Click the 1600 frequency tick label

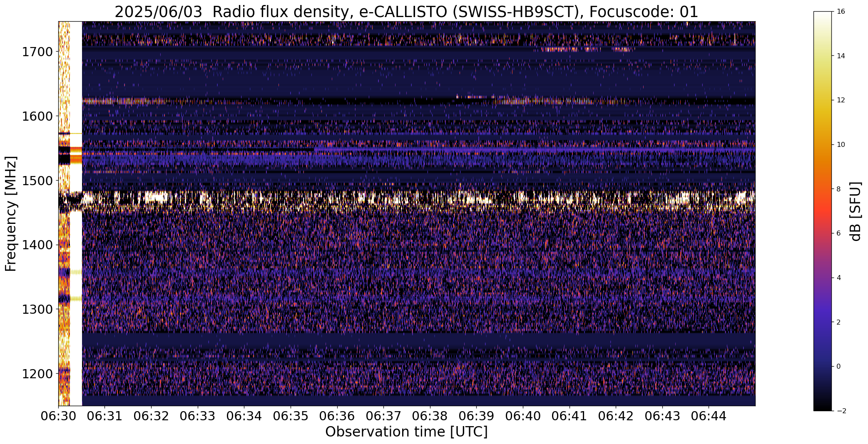coord(37,116)
